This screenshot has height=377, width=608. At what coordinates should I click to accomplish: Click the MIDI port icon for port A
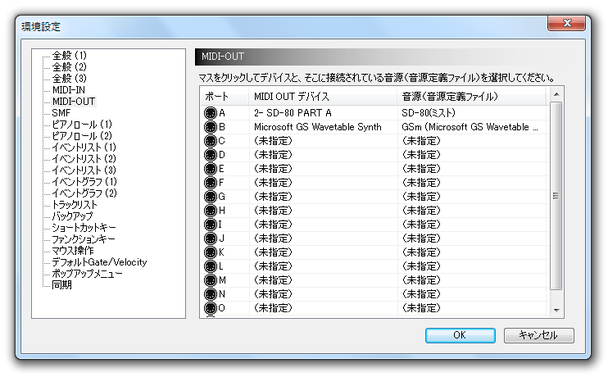pyautogui.click(x=210, y=113)
